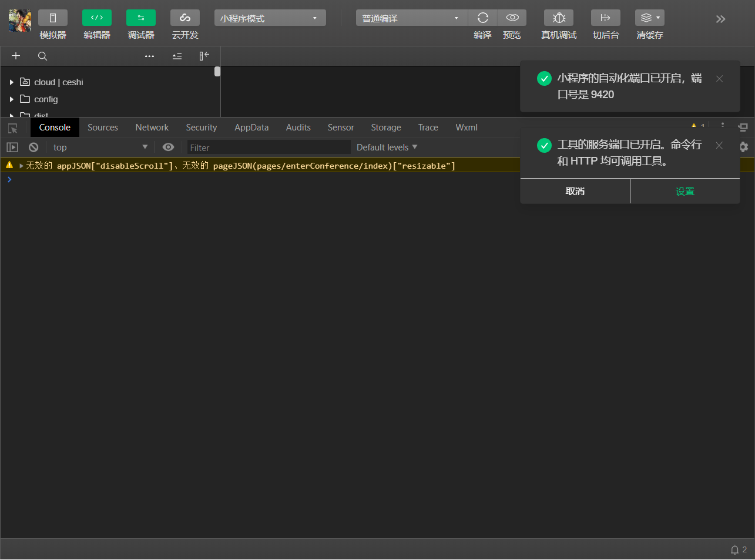Start 预览 preview of the mini program
The height and width of the screenshot is (560, 755).
(512, 18)
